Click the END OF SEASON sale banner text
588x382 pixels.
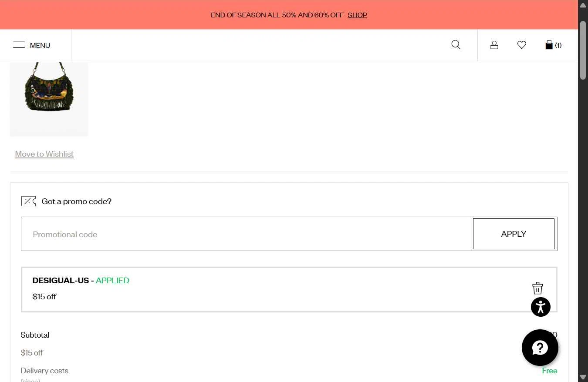277,15
